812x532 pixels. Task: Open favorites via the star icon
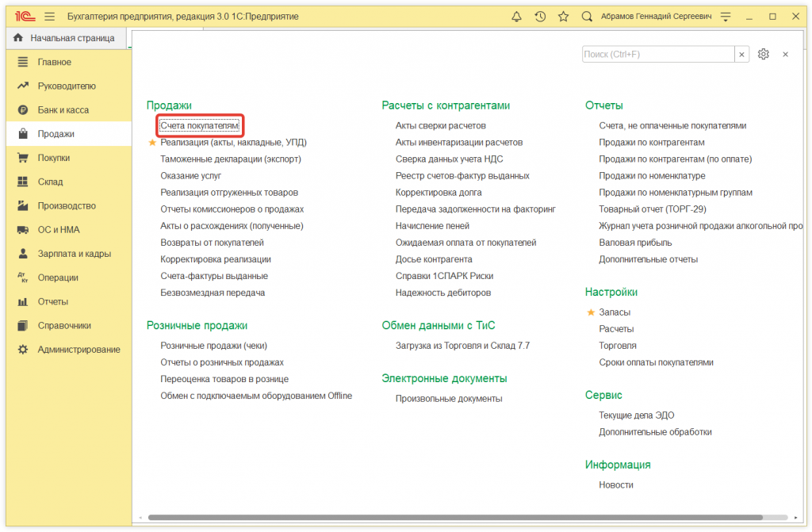[x=563, y=15]
